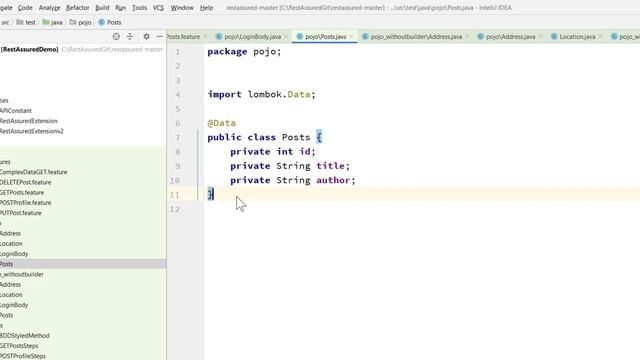Viewport: 640px width, 360px height.
Task: Select the _withoutbuilder package in project tree
Action: pos(22,274)
